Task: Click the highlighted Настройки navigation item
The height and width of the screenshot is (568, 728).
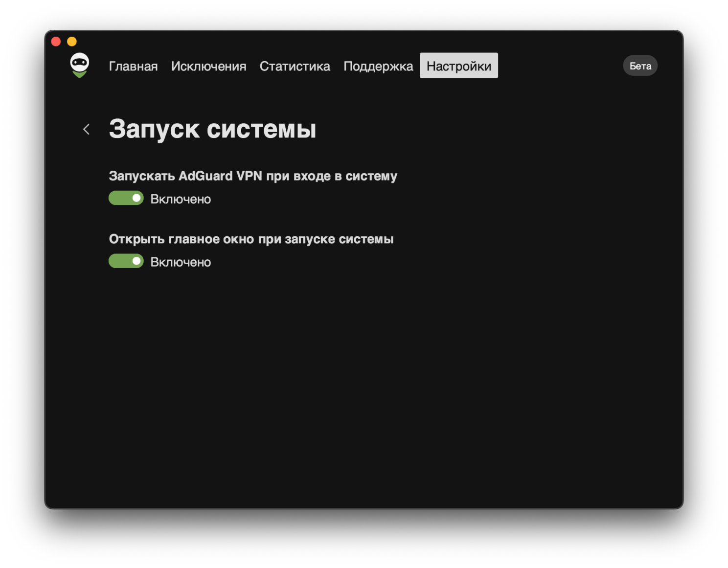Action: click(x=458, y=65)
